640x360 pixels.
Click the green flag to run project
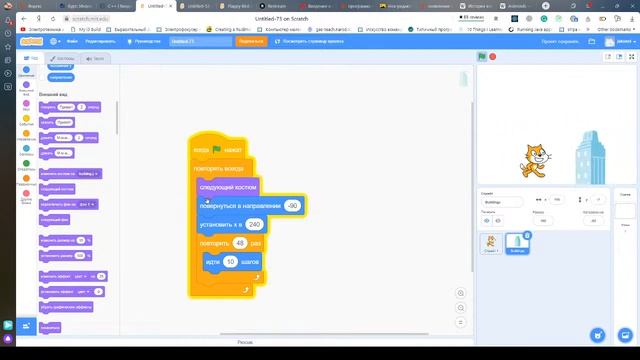click(x=482, y=57)
